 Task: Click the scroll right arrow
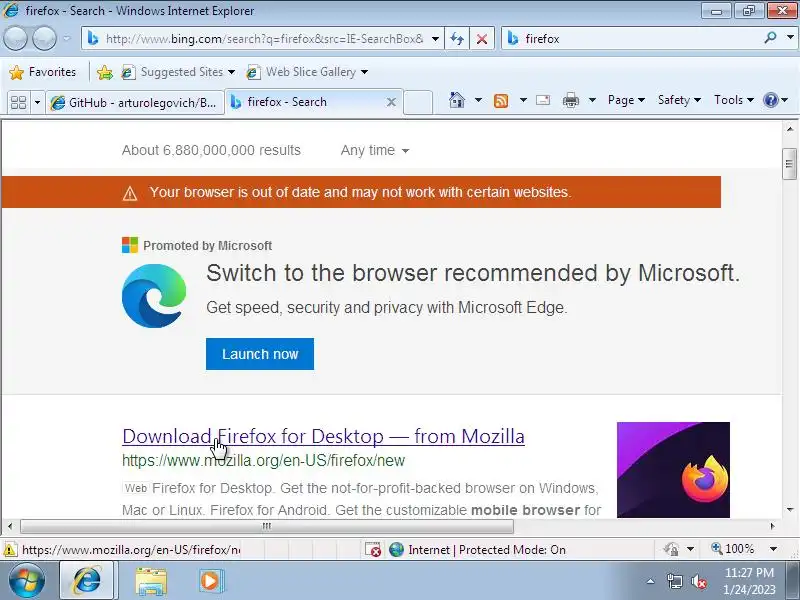(x=772, y=526)
